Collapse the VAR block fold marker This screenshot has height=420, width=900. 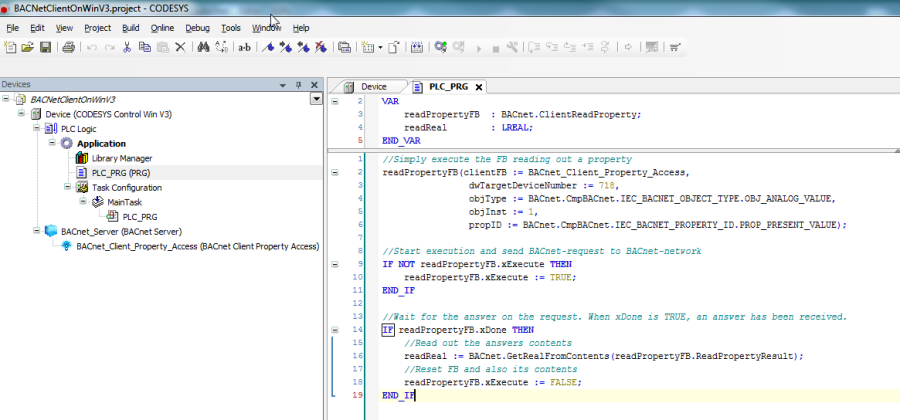click(x=334, y=101)
